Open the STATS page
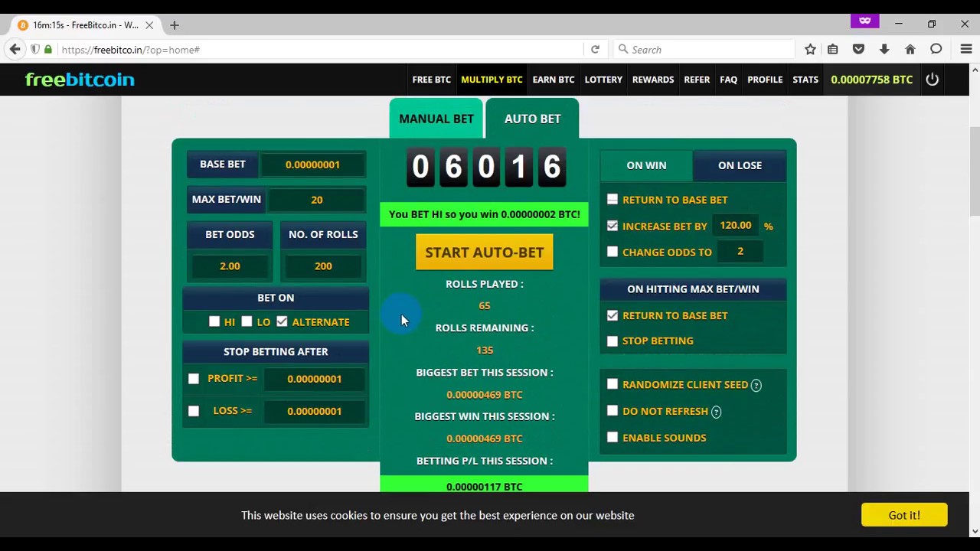The height and width of the screenshot is (551, 980). (x=805, y=80)
